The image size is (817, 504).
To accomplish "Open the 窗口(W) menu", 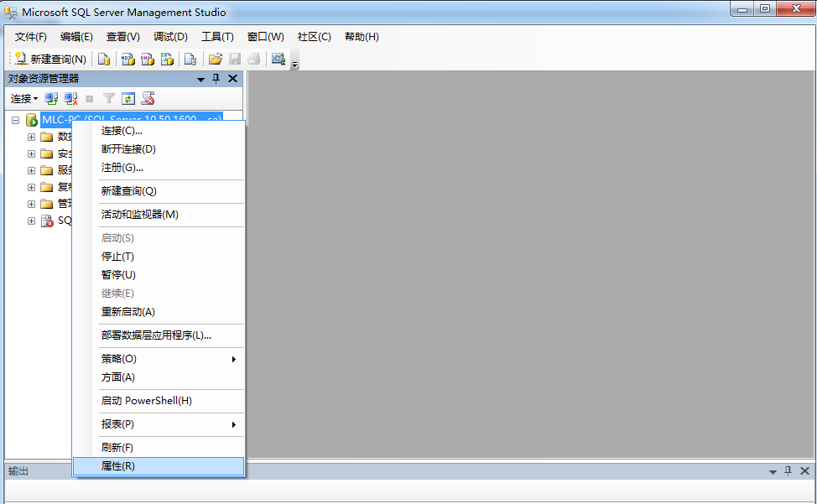I will (x=266, y=37).
